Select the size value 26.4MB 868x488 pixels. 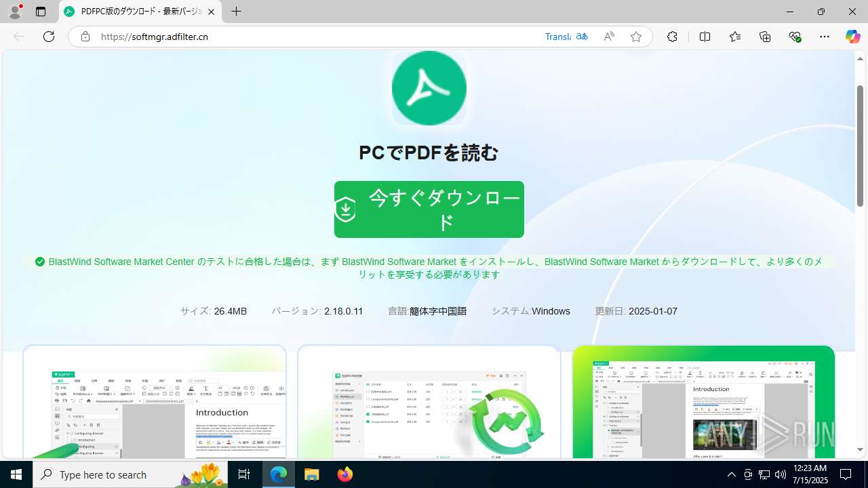[x=231, y=311]
